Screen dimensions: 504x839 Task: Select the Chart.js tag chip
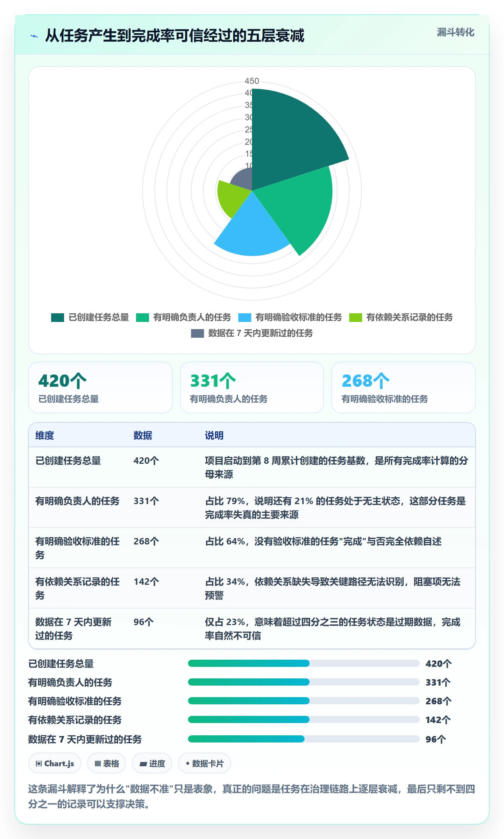pyautogui.click(x=55, y=763)
